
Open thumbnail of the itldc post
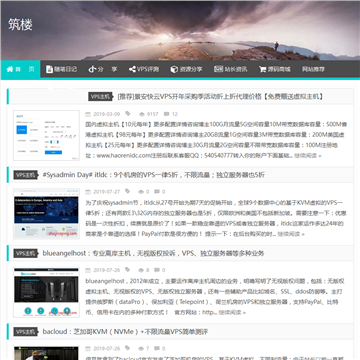46,214
